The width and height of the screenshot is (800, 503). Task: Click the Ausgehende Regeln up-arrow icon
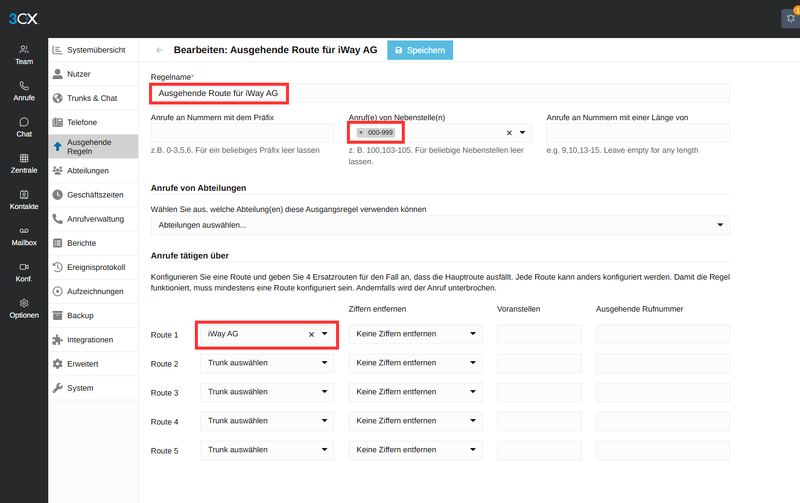point(58,147)
